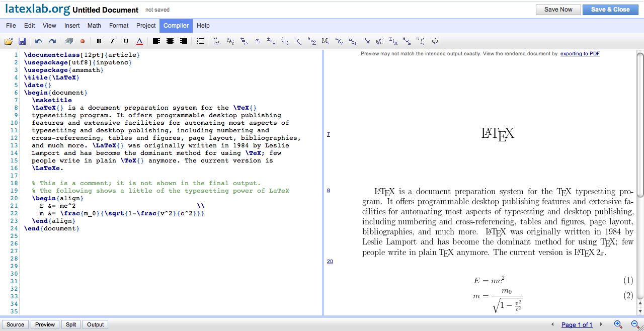The height and width of the screenshot is (331, 644).
Task: Zoom out of the preview
Action: point(635,324)
